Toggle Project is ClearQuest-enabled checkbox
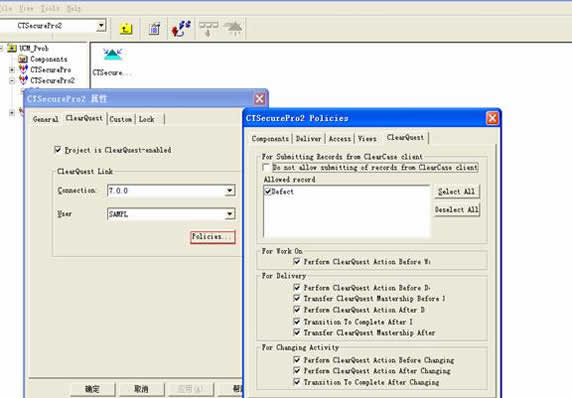The image size is (572, 398). [58, 150]
